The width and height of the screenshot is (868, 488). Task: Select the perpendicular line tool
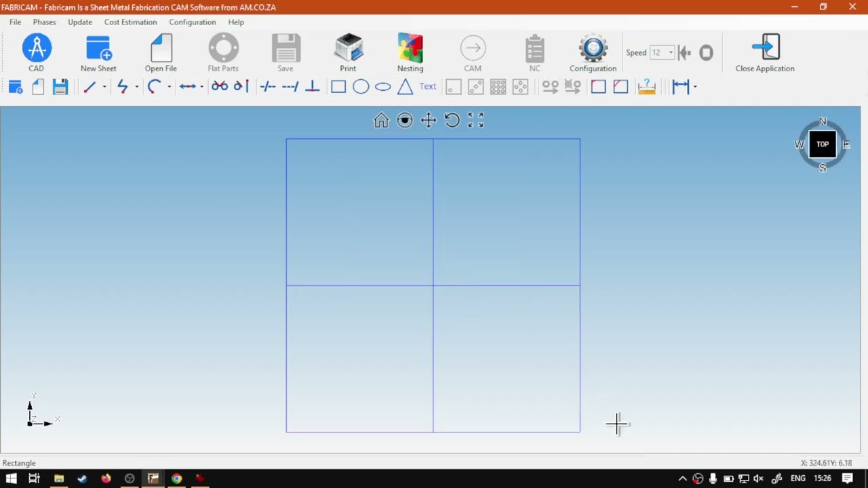[x=313, y=86]
